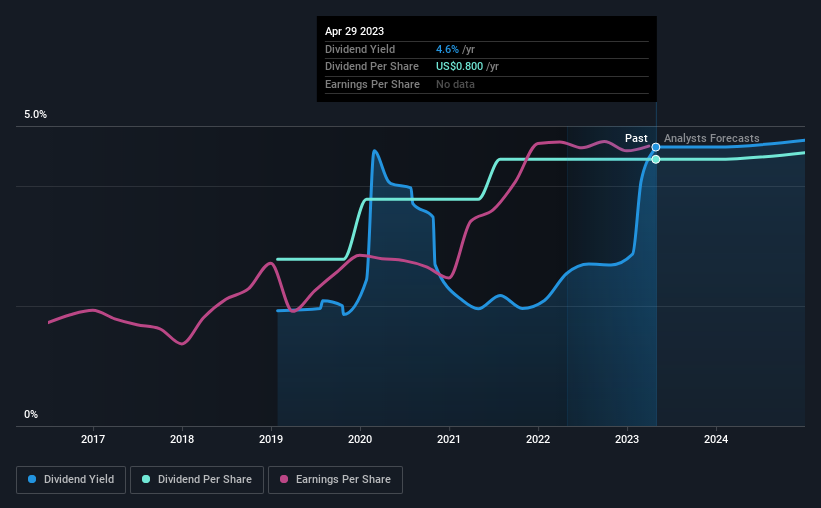Click the 2019 x-axis label
The height and width of the screenshot is (508, 821).
tap(271, 439)
